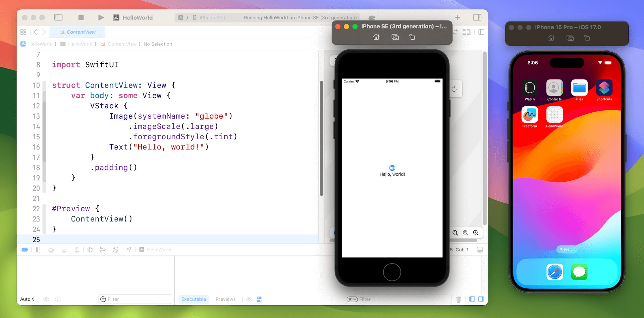This screenshot has width=644, height=318.
Task: Rotate the iPhone SE simulator device
Action: [412, 37]
